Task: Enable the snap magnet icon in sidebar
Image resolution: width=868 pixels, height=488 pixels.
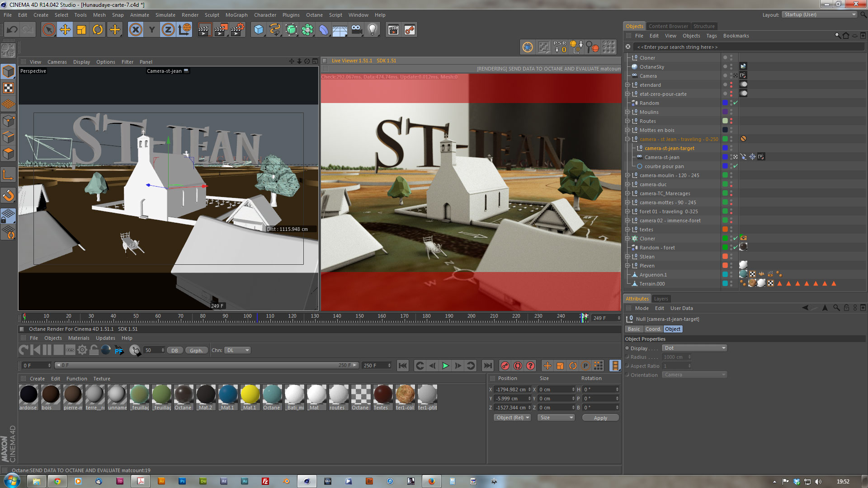Action: point(8,195)
